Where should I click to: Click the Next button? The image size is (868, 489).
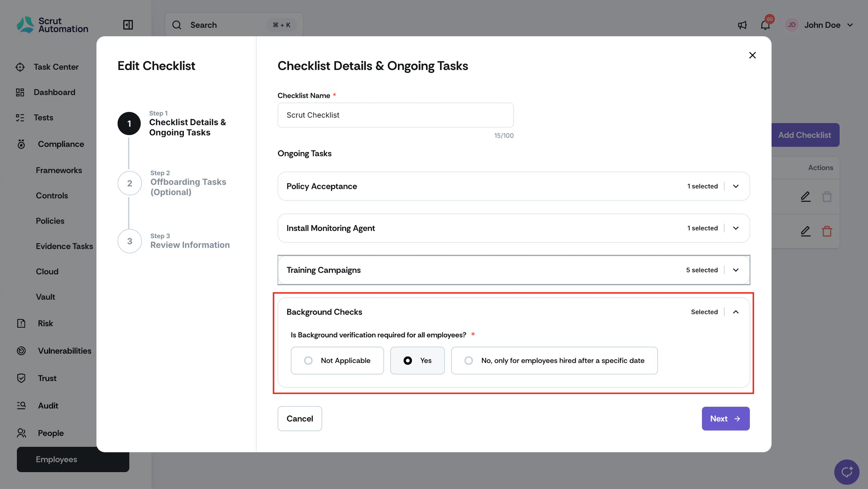pyautogui.click(x=726, y=418)
